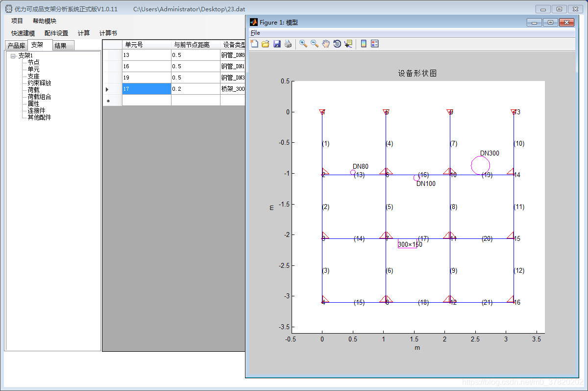Open the 计算书 menu
Image resolution: width=588 pixels, height=391 pixels.
tap(108, 33)
